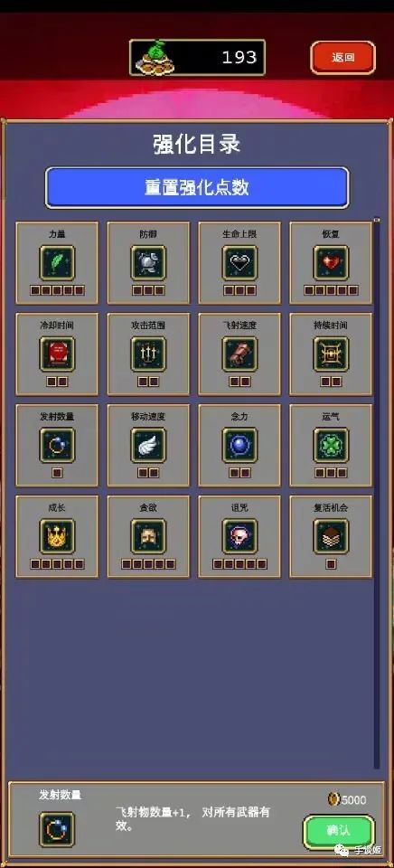Click the blue 重置强化点数 button
Image resolution: width=394 pixels, height=868 pixels.
pyautogui.click(x=197, y=188)
